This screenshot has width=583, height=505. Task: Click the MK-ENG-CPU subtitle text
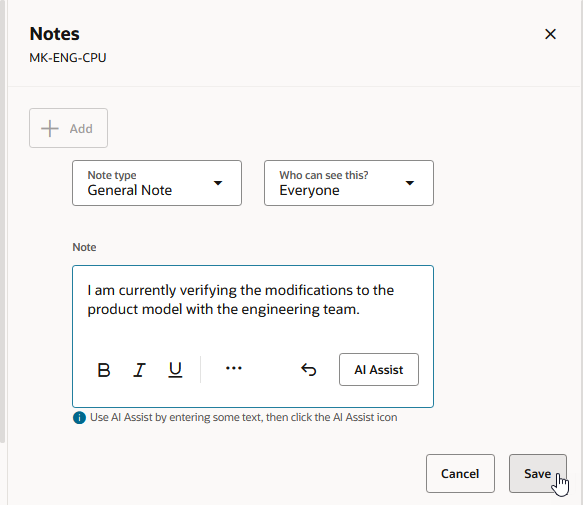click(x=68, y=58)
